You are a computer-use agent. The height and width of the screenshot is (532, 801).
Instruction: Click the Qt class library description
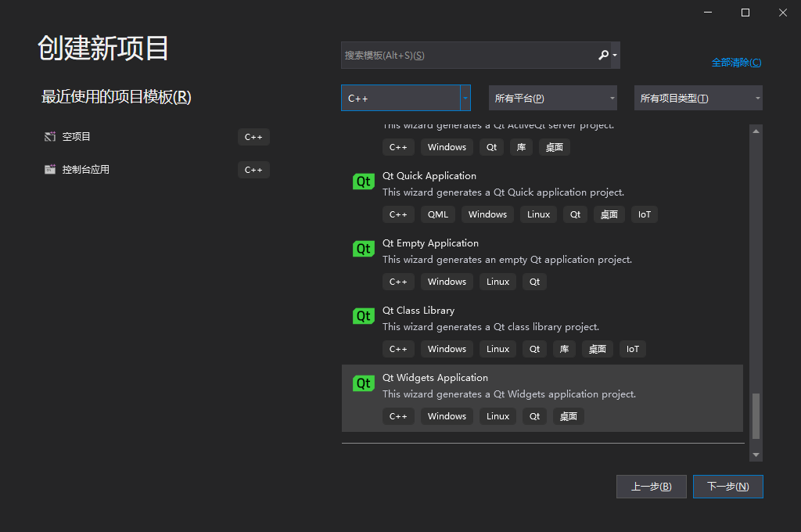(491, 326)
